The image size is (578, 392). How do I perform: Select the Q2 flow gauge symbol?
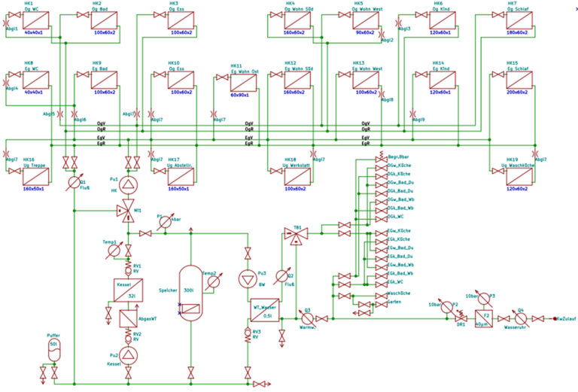[281, 276]
